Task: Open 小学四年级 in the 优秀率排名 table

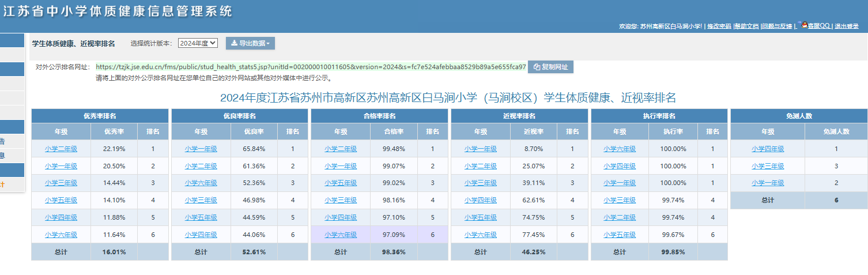Action: [x=61, y=217]
